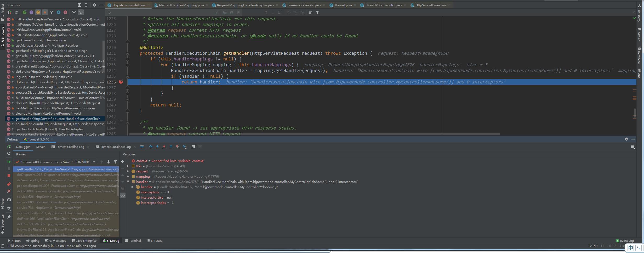Click the Mute Breakpoints icon

click(9, 191)
